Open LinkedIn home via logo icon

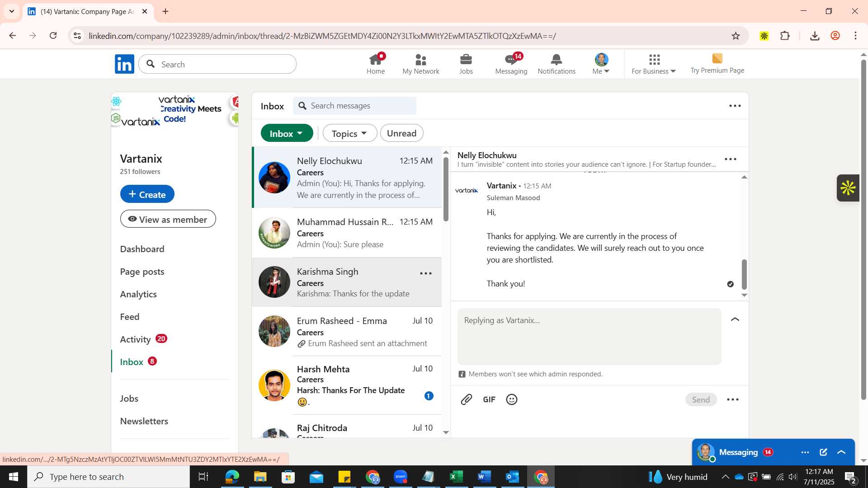pyautogui.click(x=124, y=64)
